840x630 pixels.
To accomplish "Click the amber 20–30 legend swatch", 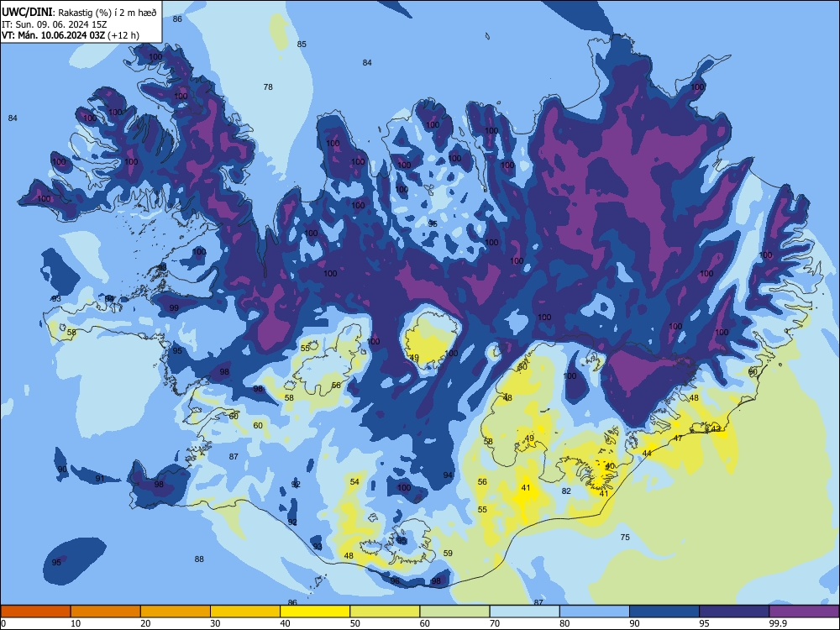I will click(176, 612).
